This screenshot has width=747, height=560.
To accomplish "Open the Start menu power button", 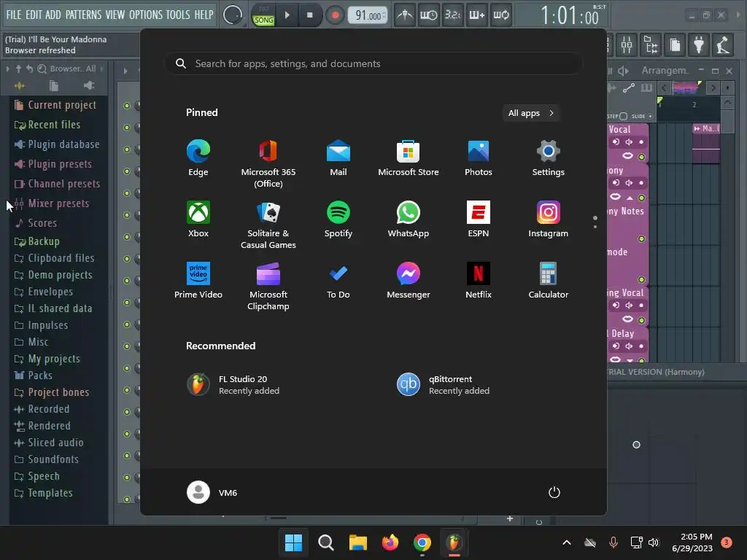I will (554, 492).
